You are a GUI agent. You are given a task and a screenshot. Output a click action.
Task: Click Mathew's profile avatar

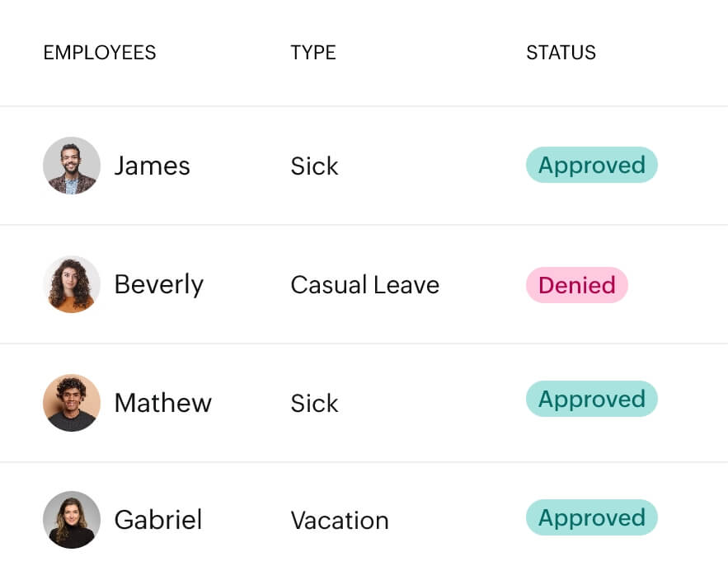(72, 403)
